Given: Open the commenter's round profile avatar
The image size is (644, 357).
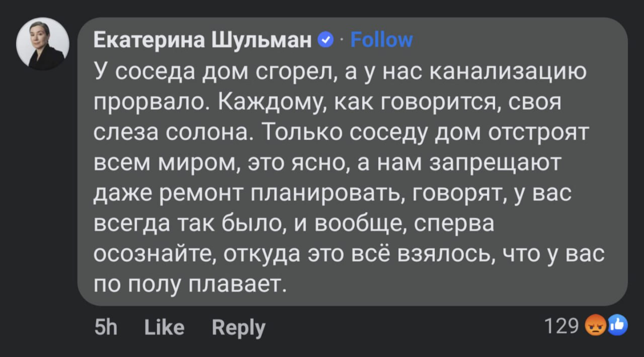Looking at the screenshot, I should [43, 44].
